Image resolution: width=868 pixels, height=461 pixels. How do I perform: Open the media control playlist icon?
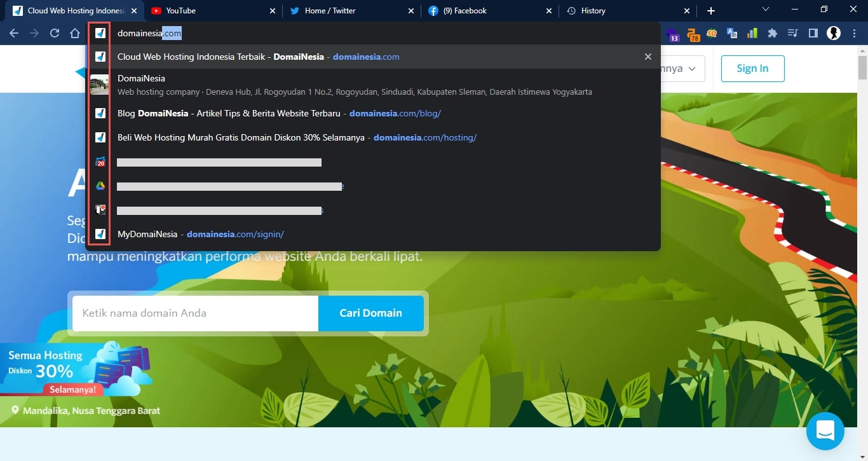[x=792, y=34]
